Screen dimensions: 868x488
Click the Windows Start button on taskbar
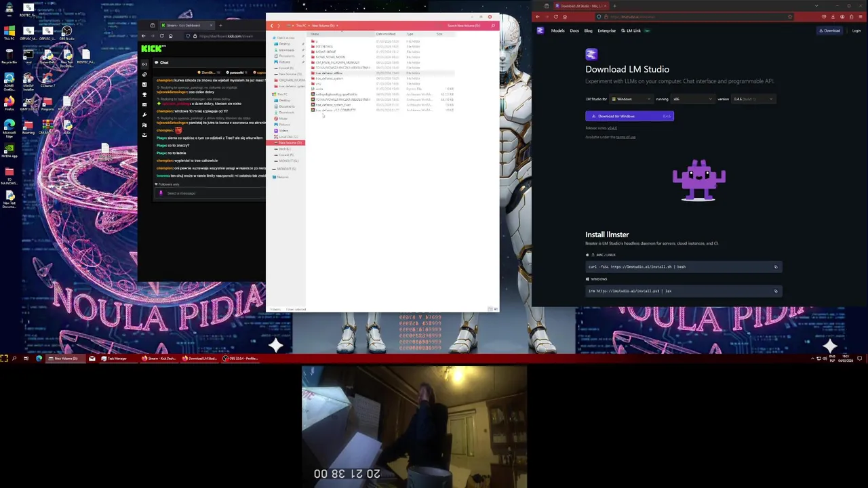[x=5, y=358]
